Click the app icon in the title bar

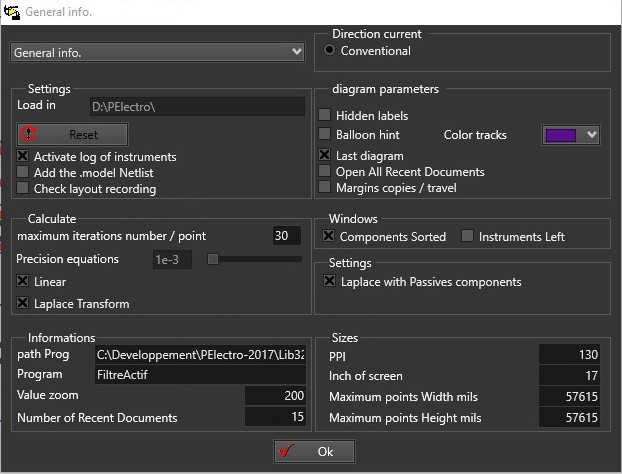(x=12, y=12)
